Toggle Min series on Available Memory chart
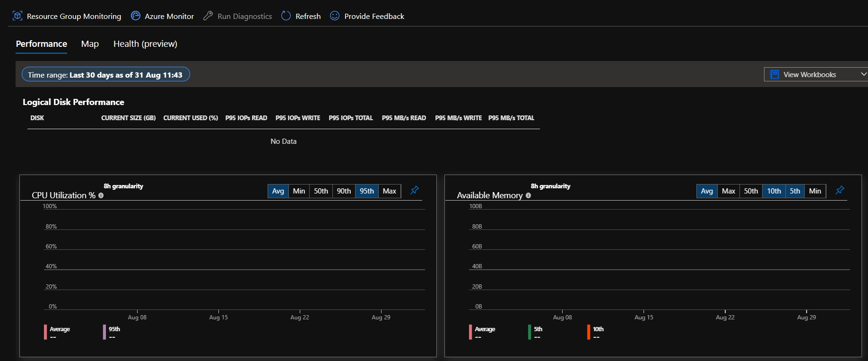868x361 pixels. pyautogui.click(x=815, y=191)
